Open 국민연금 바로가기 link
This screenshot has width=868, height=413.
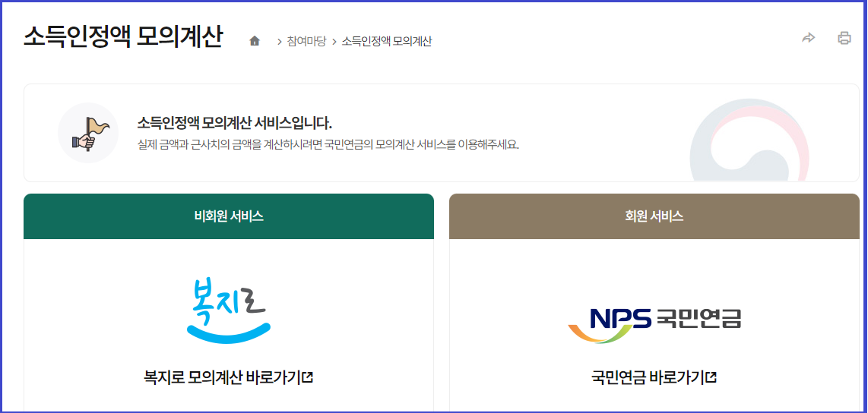pyautogui.click(x=654, y=377)
